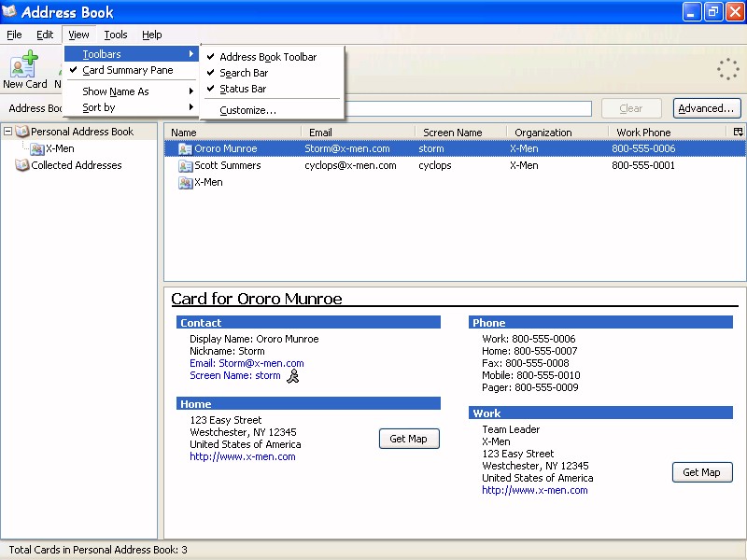Screen dimensions: 747x560
Task: Close the open View menu
Action: pyautogui.click(x=78, y=35)
